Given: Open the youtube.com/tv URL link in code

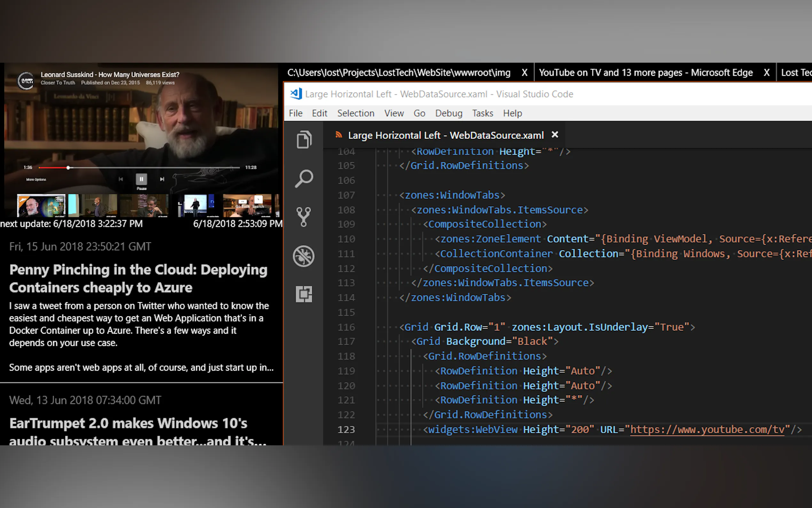Looking at the screenshot, I should 707,429.
